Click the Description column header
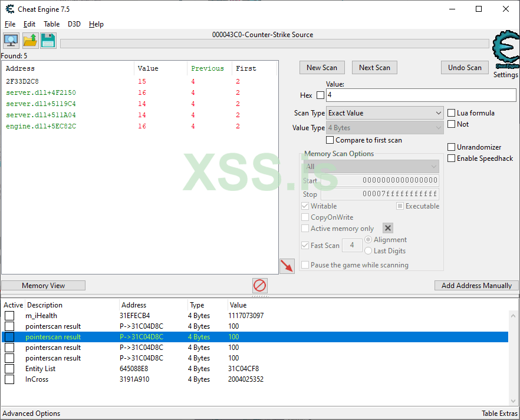This screenshot has width=520, height=420. [72, 305]
